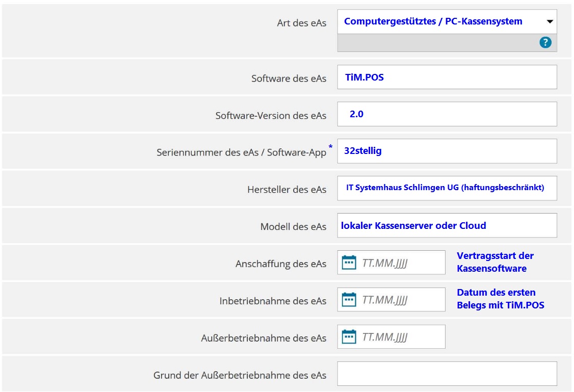Select the Hersteller field with IT Systemhaus Schlimgen
The height and width of the screenshot is (392, 574).
point(447,188)
